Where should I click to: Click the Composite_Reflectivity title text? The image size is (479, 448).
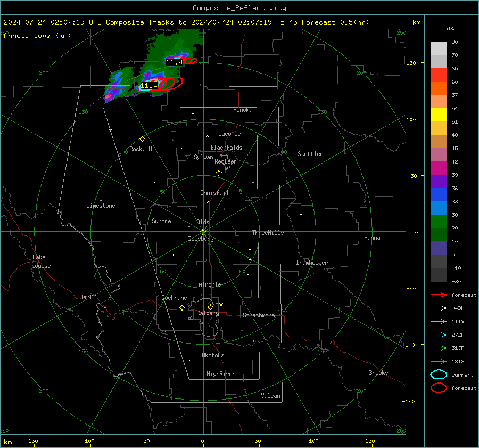click(x=239, y=8)
